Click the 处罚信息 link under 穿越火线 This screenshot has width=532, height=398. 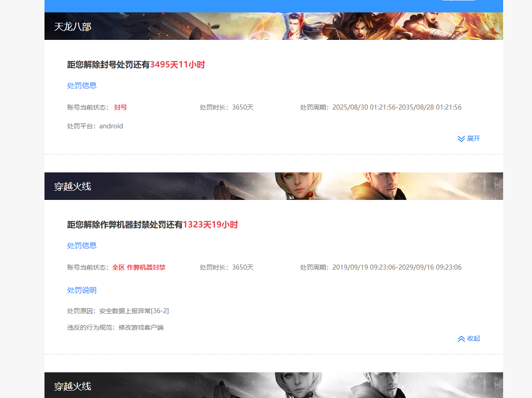click(x=82, y=246)
